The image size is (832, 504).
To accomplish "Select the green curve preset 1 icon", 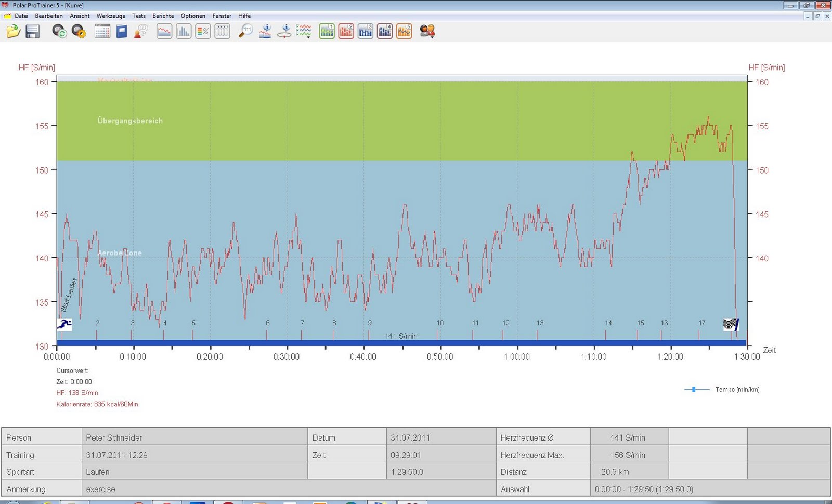I will [x=327, y=31].
